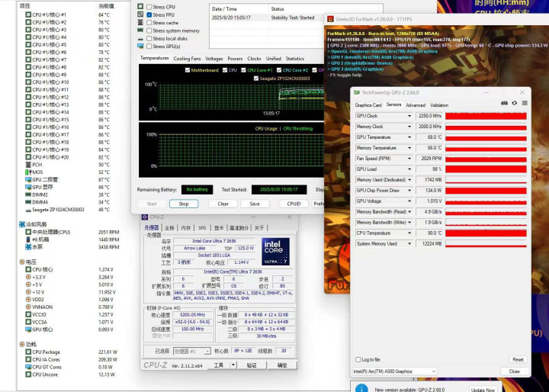Uncheck the Stress FPU checkbox

click(149, 14)
